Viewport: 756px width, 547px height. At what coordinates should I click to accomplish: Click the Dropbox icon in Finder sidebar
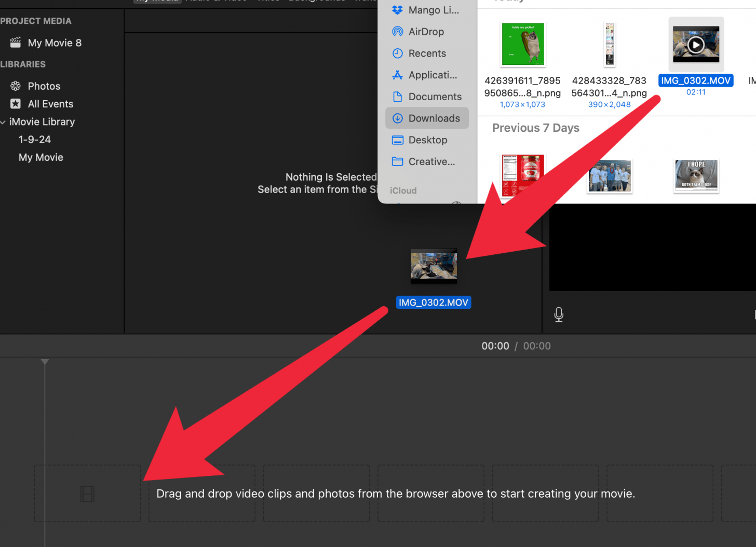coord(398,10)
